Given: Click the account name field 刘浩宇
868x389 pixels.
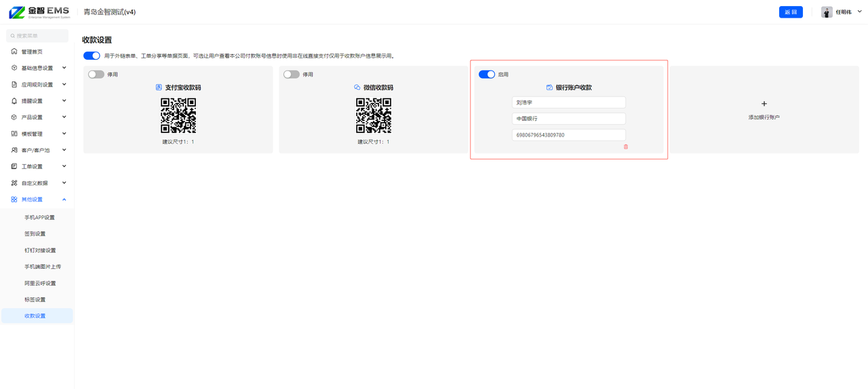Looking at the screenshot, I should (x=569, y=103).
